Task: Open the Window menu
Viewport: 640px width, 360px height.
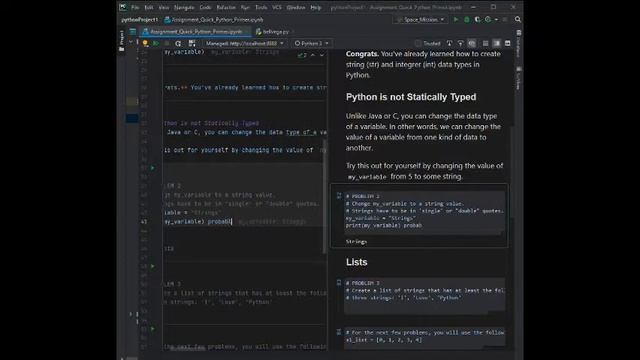Action: 296,7
